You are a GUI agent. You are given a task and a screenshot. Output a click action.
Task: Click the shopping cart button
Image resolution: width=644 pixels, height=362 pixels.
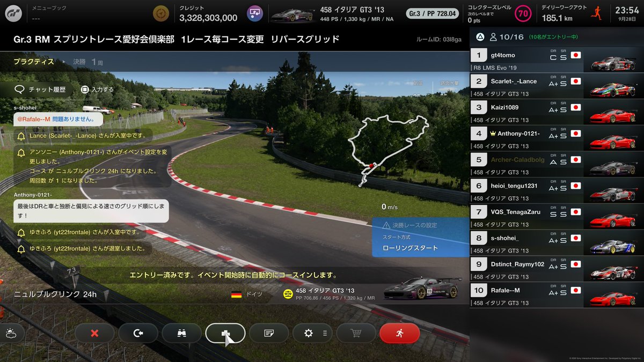point(356,333)
